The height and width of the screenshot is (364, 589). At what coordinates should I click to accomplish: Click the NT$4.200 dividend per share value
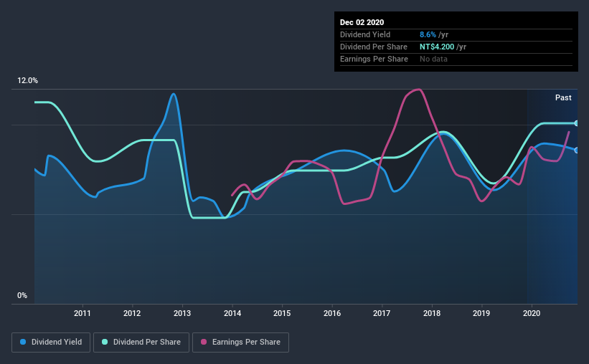437,47
